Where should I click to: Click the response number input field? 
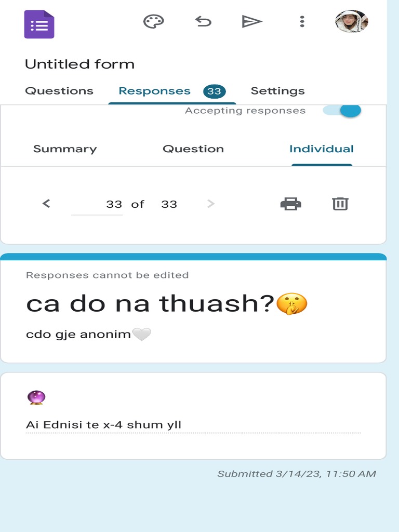coord(97,204)
